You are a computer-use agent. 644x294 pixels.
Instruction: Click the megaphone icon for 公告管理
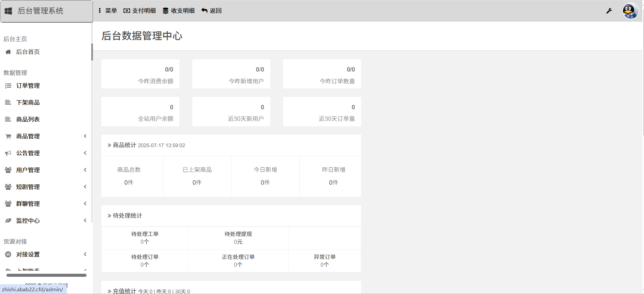(x=8, y=153)
